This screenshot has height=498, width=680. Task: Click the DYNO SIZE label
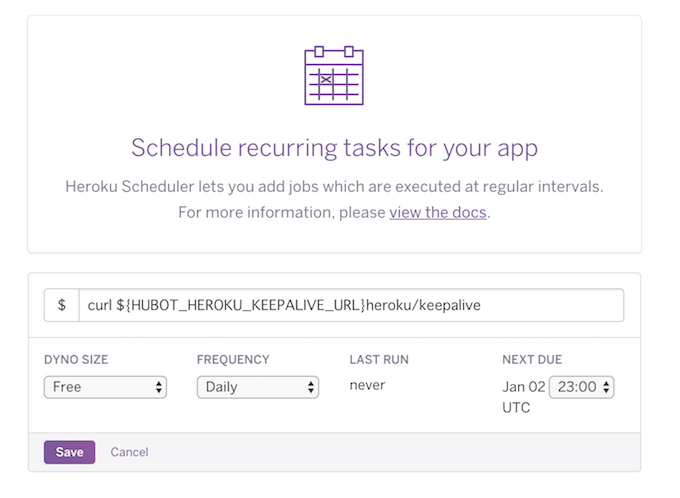point(76,360)
